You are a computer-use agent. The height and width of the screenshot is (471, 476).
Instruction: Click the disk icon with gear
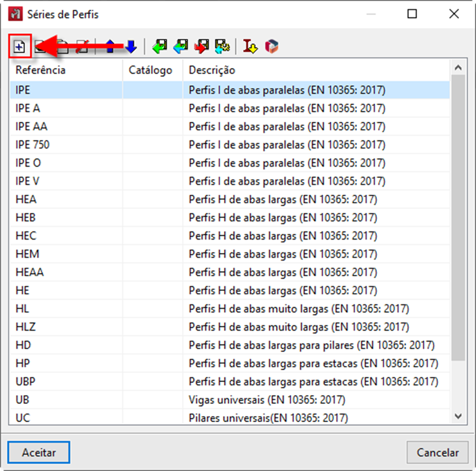(222, 47)
